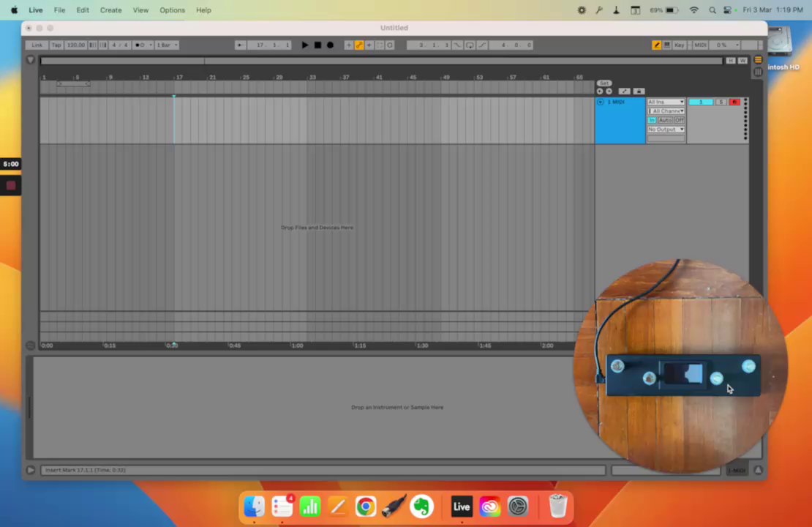The image size is (812, 527).
Task: Toggle the Lock Envelopes button
Action: 639,91
